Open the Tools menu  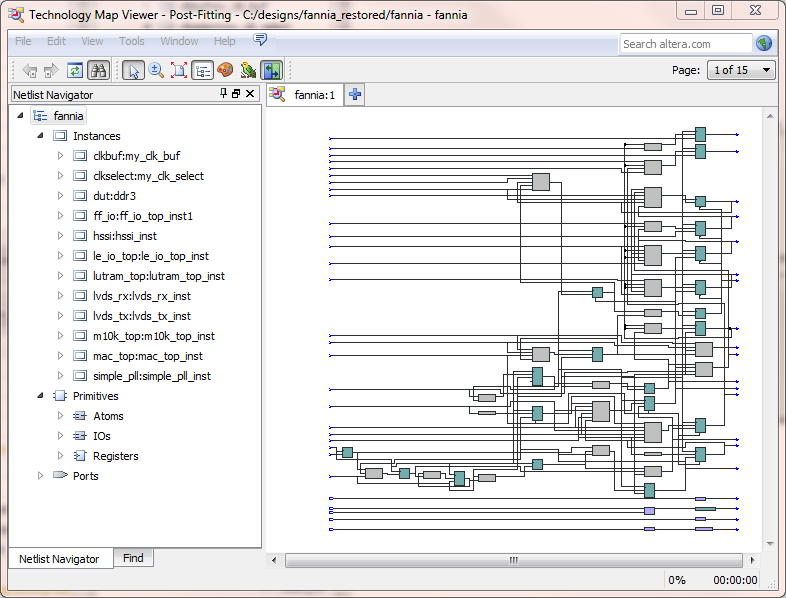pyautogui.click(x=131, y=41)
